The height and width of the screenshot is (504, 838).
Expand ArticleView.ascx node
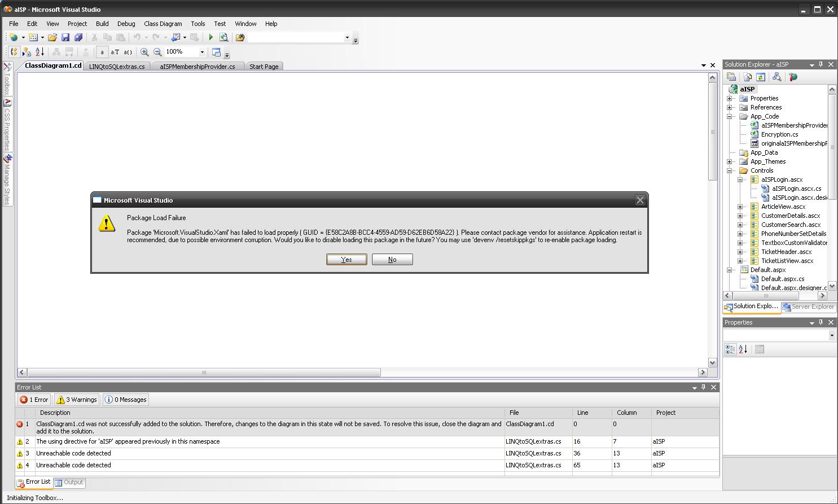(740, 207)
